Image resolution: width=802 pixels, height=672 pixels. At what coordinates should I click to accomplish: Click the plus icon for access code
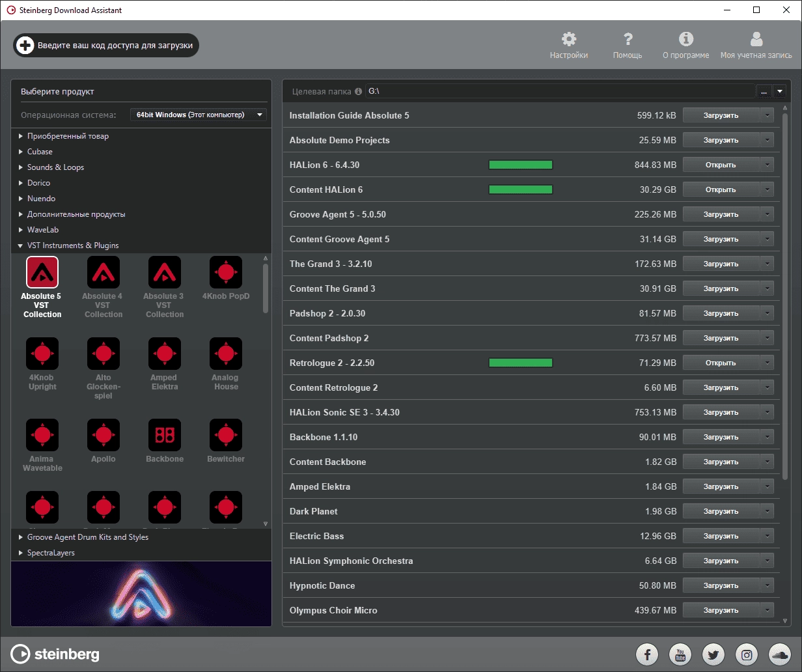point(25,45)
